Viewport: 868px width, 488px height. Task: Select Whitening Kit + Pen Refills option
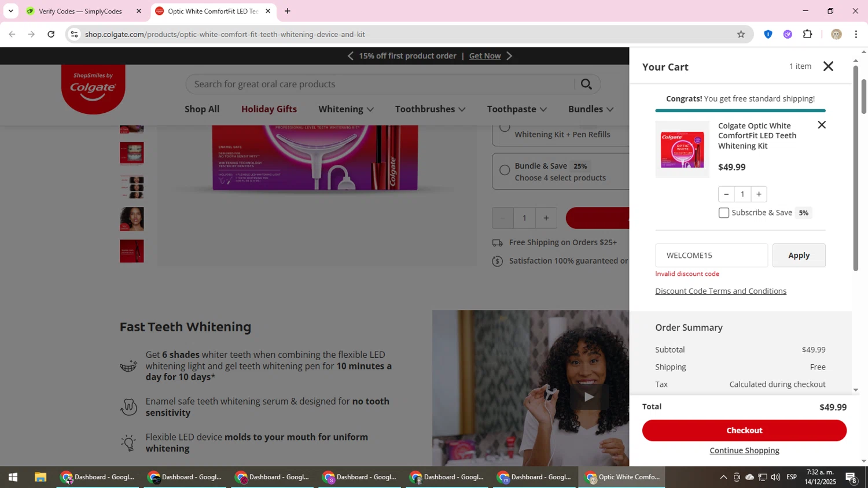point(505,127)
